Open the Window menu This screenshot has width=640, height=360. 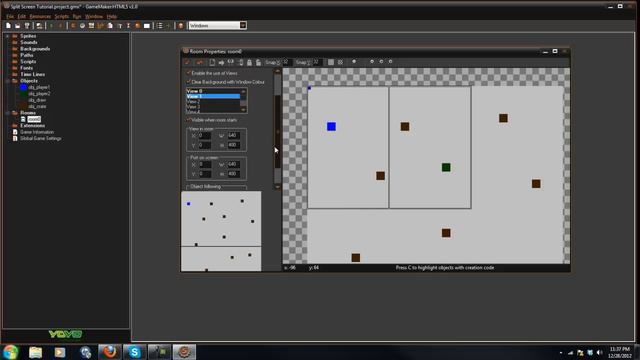(x=94, y=16)
